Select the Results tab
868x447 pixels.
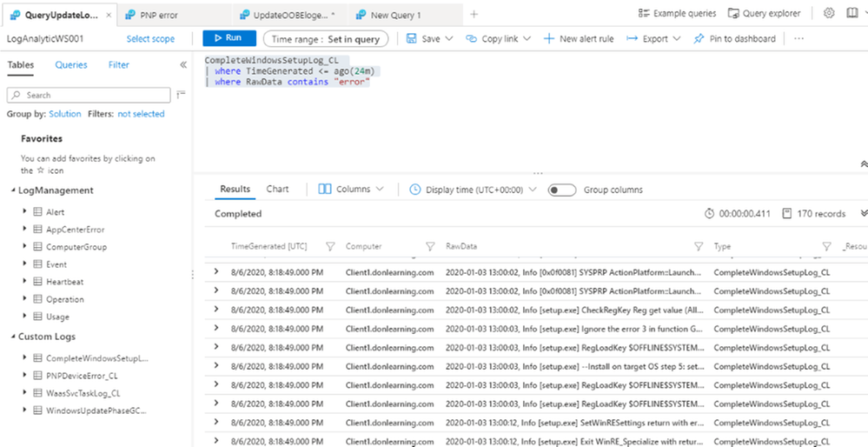(x=235, y=189)
